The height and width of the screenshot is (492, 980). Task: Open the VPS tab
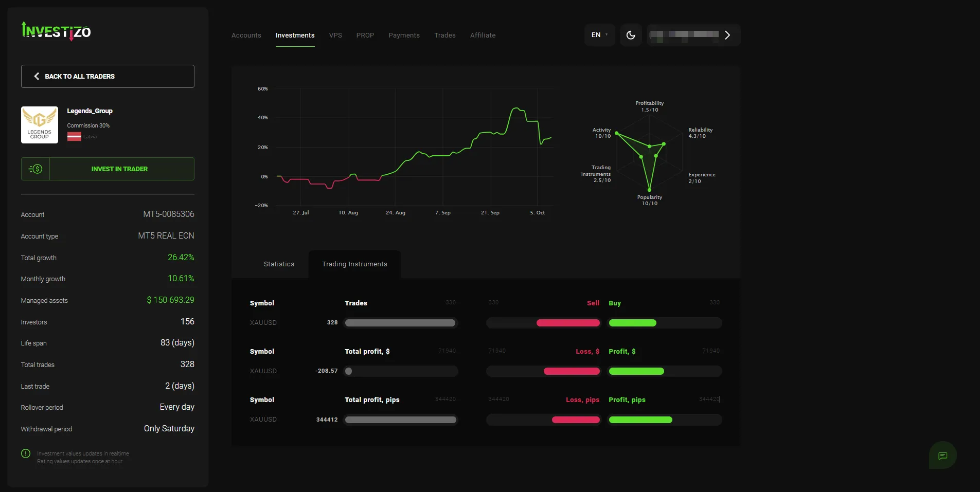pos(335,35)
